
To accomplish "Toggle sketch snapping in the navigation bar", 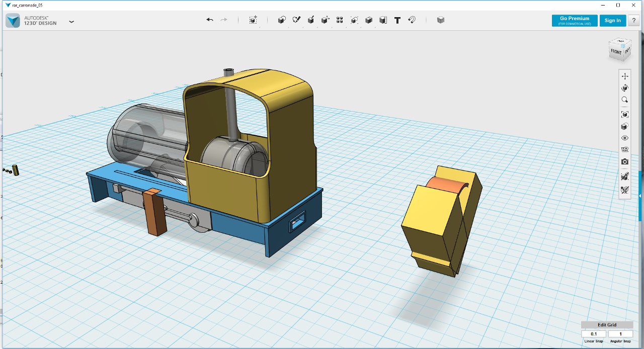I will pyautogui.click(x=625, y=190).
